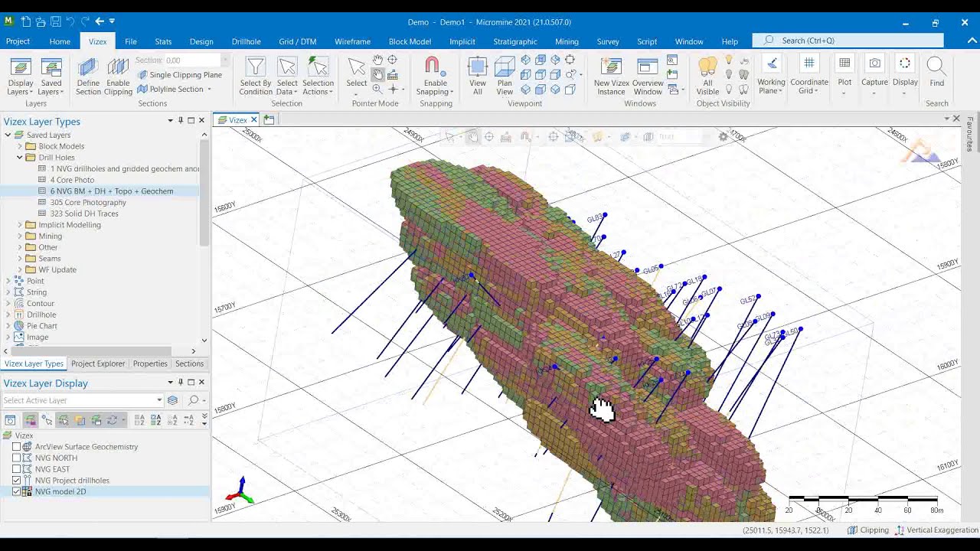Click the Enable Clipping icon
This screenshot has width=980, height=551.
pos(118,76)
